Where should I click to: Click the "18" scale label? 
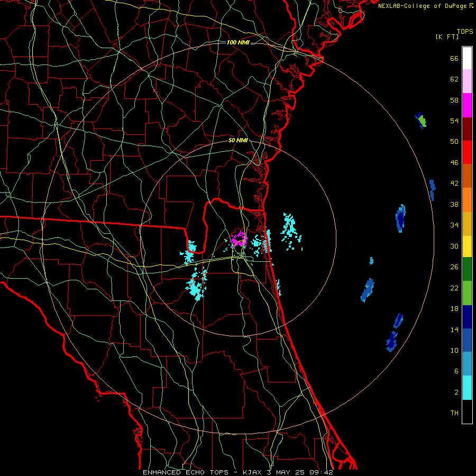coord(454,309)
